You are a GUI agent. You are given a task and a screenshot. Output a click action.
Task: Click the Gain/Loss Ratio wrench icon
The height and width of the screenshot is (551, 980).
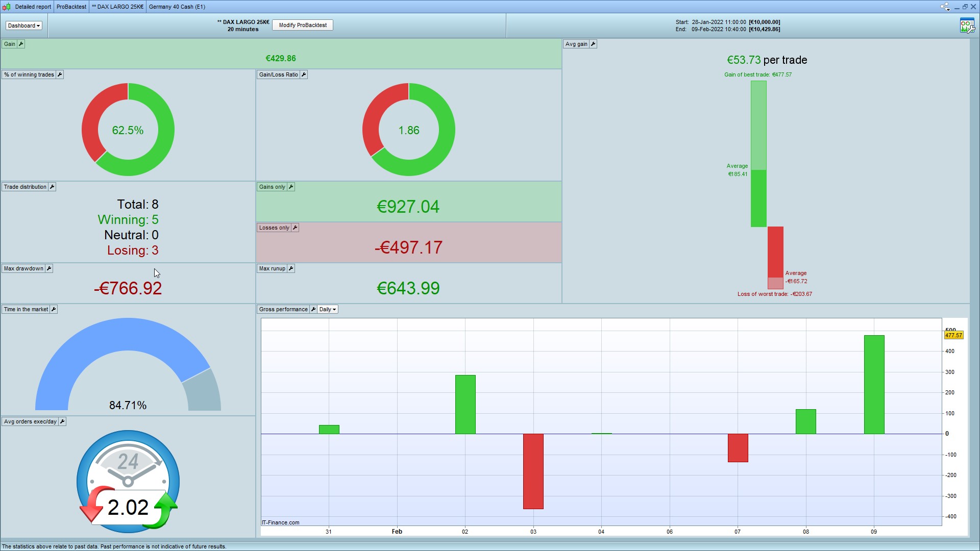304,74
